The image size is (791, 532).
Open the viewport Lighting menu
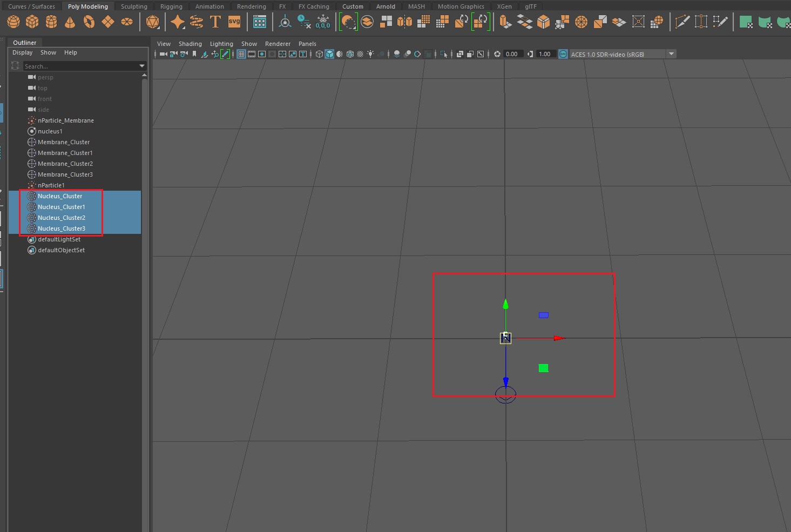[x=221, y=44]
